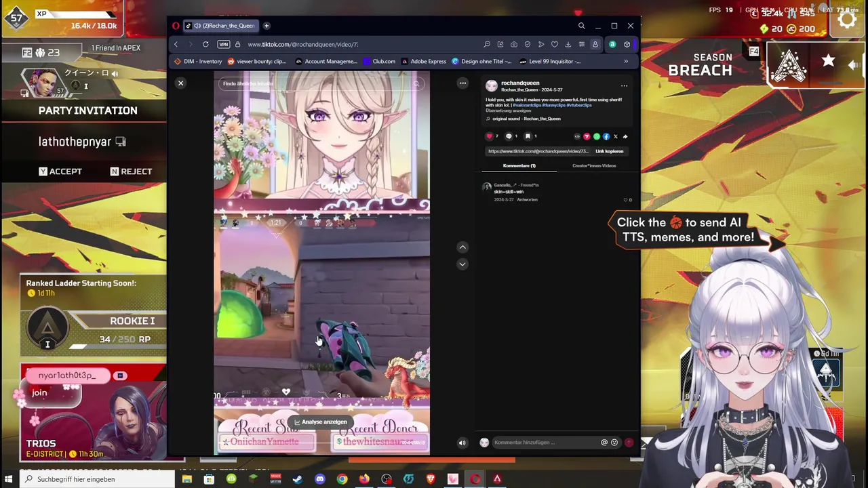
Task: Click 'Analyse anzeigen' on the video
Action: [320, 422]
